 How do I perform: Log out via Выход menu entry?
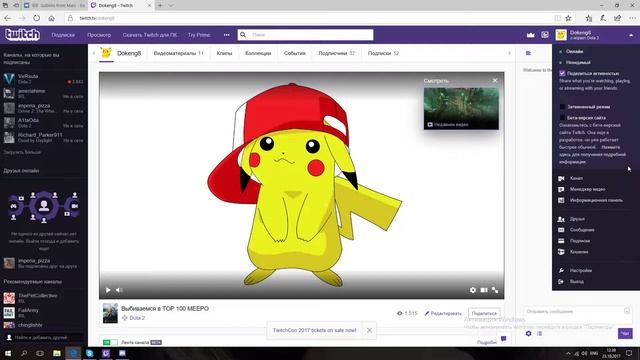click(x=576, y=282)
